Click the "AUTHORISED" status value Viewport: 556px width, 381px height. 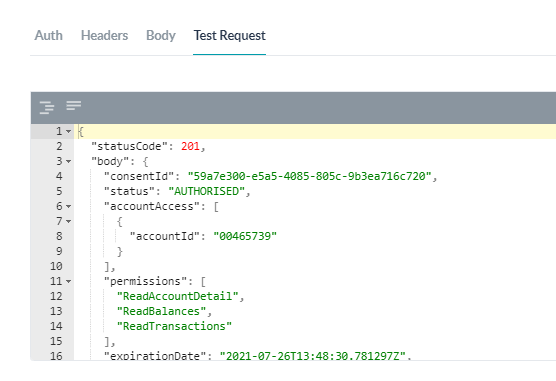coord(207,191)
